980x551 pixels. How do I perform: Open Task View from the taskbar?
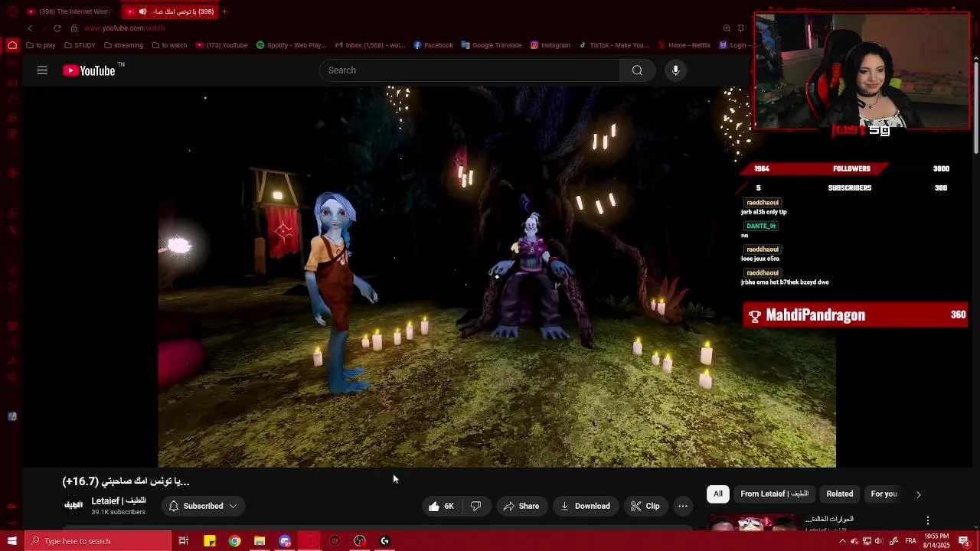[x=184, y=541]
